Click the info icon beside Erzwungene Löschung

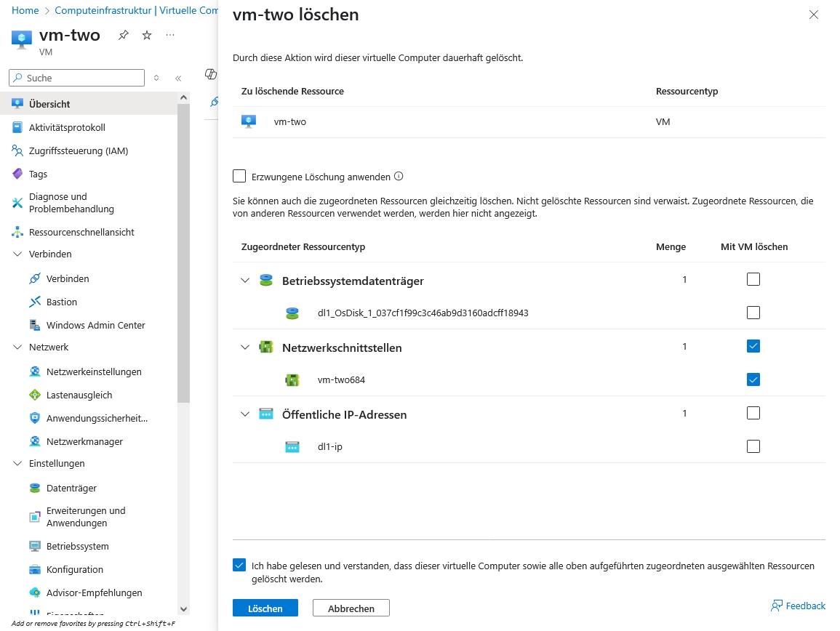coord(399,176)
